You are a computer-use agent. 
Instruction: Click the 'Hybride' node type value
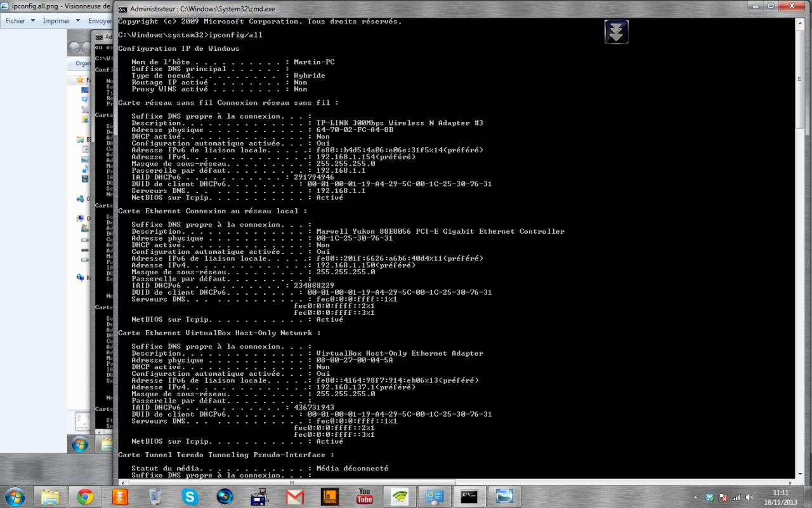(310, 76)
